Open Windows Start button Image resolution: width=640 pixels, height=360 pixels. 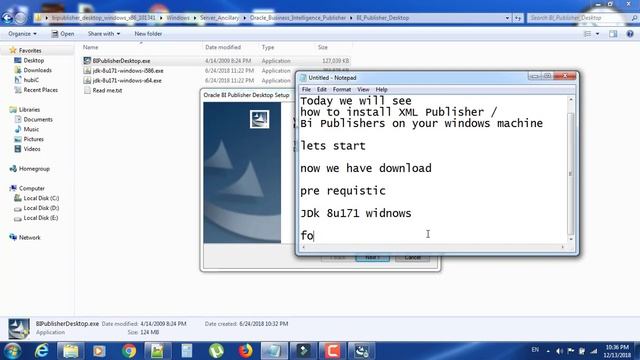click(12, 351)
